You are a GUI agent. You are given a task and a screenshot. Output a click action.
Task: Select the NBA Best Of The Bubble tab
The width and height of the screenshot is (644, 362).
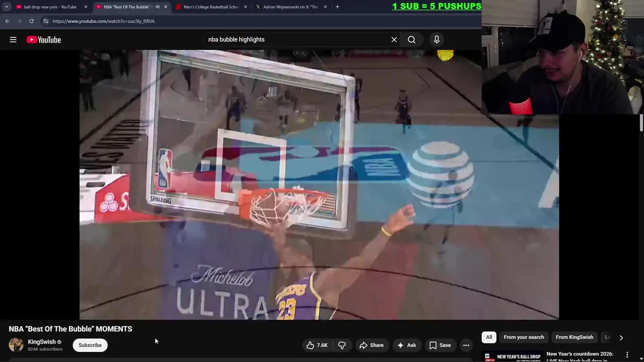(127, 7)
